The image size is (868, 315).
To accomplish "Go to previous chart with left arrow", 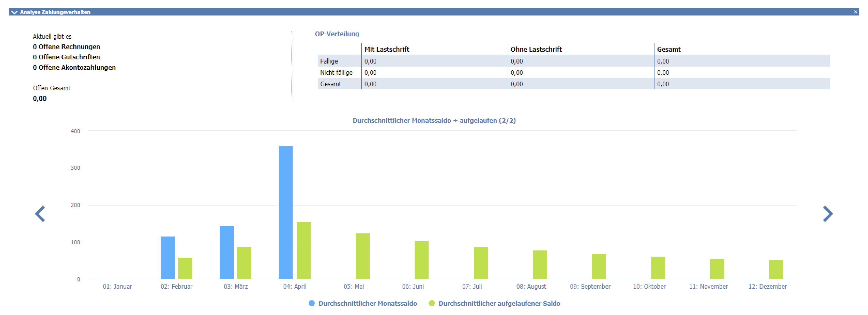I will 40,214.
